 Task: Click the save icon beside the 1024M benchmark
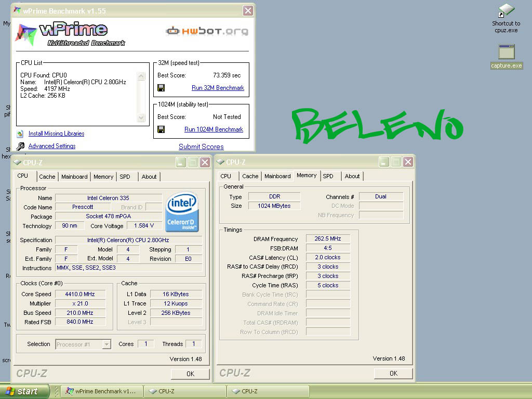161,129
